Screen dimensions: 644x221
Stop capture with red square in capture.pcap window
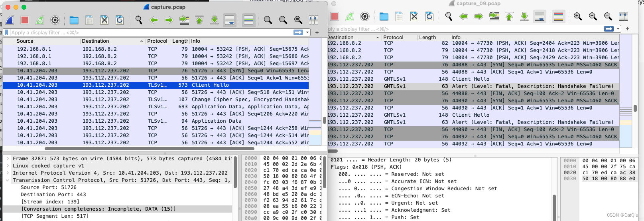25,20
